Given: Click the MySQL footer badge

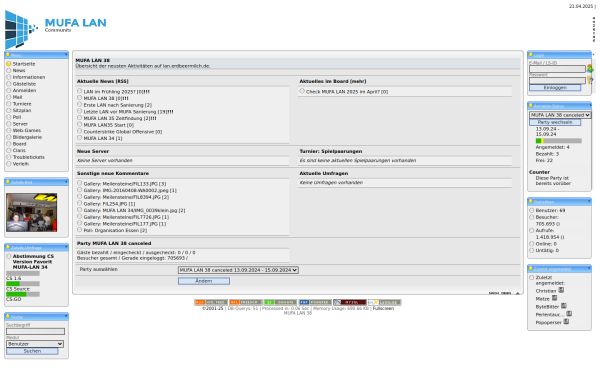Looking at the screenshot, I should 350,302.
